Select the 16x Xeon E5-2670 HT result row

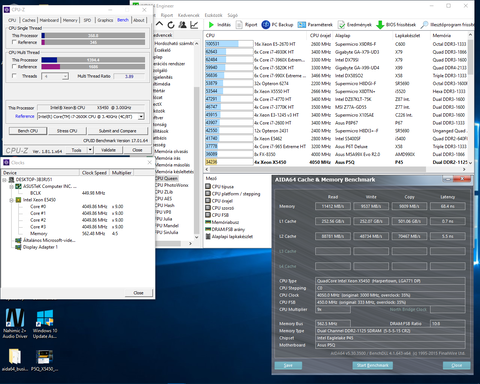tap(337, 44)
